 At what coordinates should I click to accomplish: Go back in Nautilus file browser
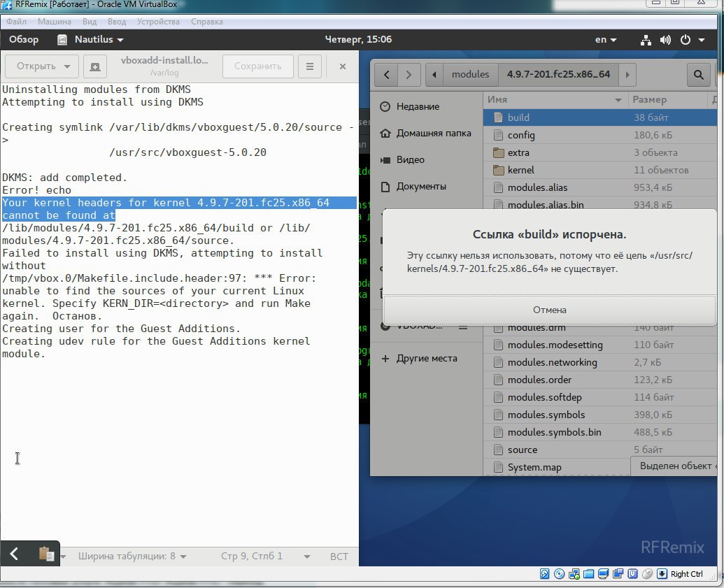pyautogui.click(x=386, y=74)
